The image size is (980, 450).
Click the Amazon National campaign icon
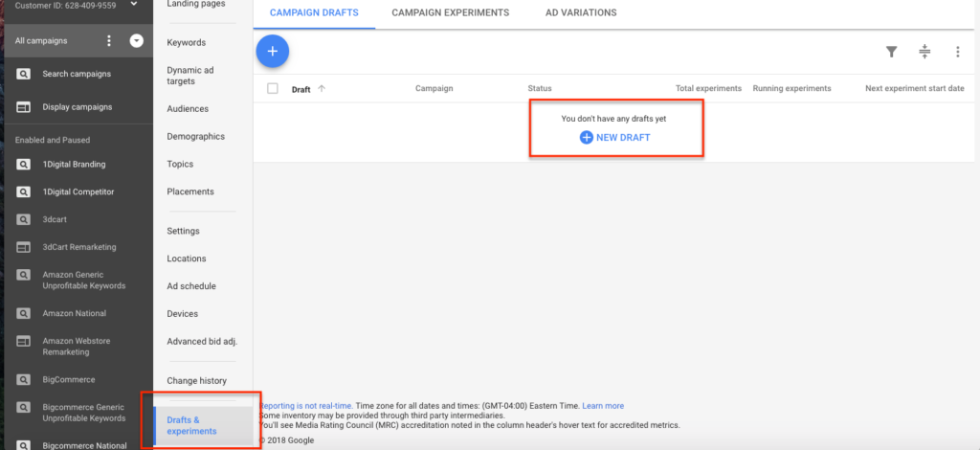click(x=23, y=314)
